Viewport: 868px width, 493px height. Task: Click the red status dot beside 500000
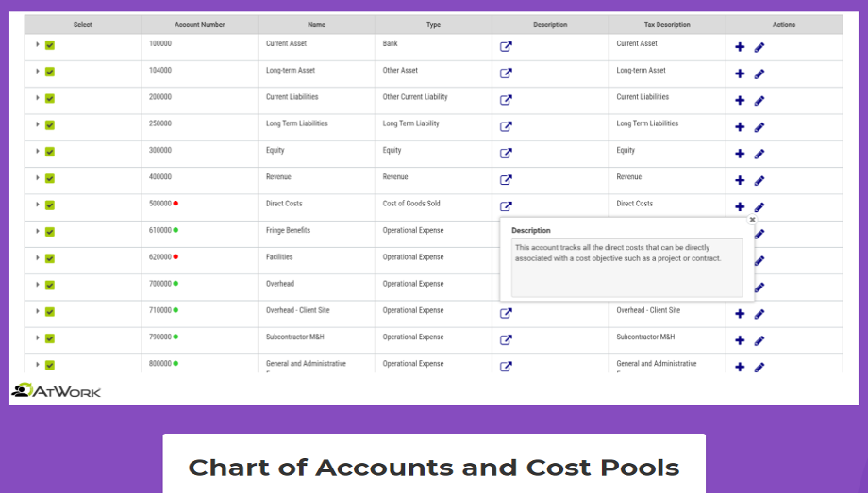pyautogui.click(x=175, y=203)
